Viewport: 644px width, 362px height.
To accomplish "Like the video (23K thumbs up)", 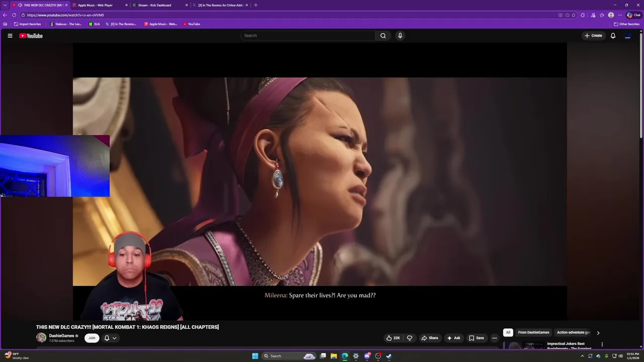I will pos(393,338).
